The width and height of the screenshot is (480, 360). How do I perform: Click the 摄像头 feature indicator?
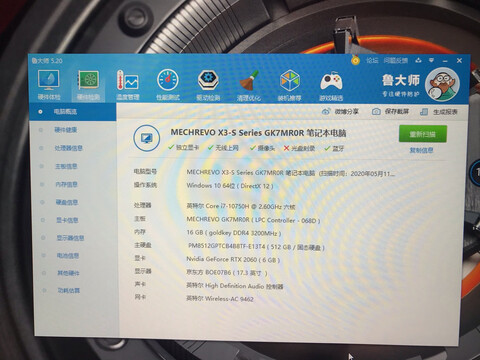click(x=263, y=148)
